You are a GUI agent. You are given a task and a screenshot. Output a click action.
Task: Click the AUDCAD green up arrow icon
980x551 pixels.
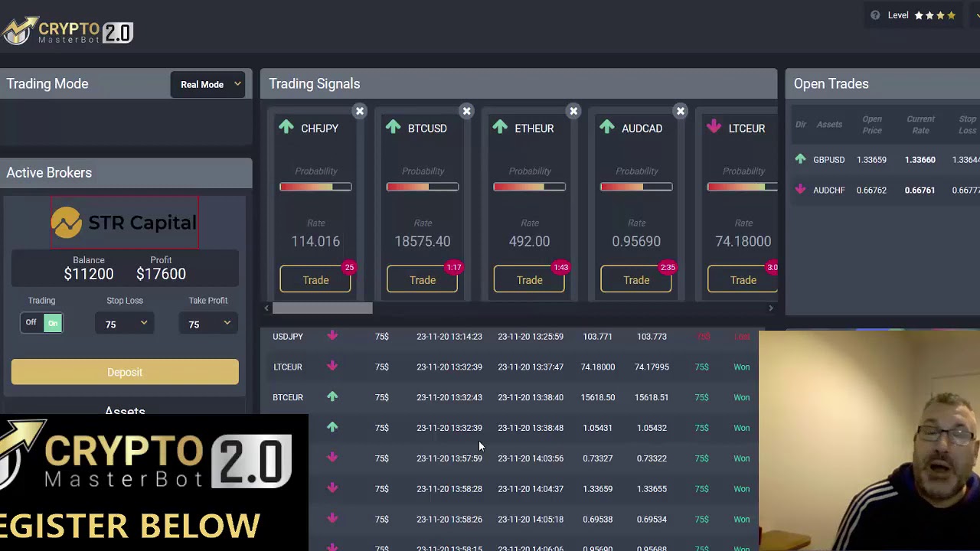(x=607, y=127)
